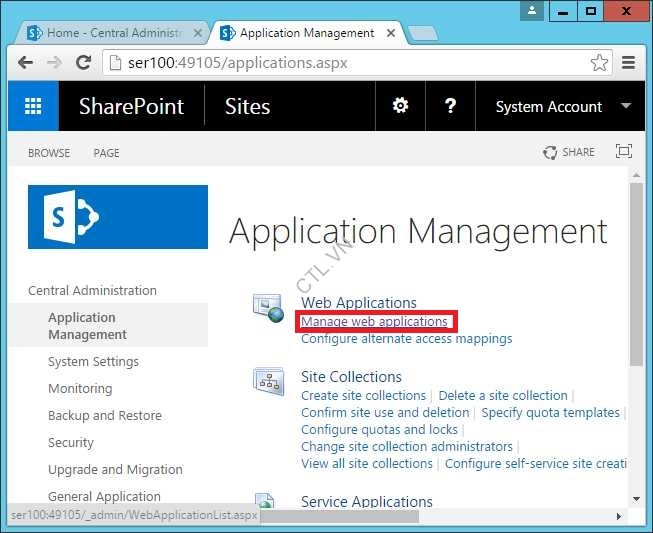The width and height of the screenshot is (653, 533).
Task: Open the SharePoint app launcher grid
Action: (33, 106)
